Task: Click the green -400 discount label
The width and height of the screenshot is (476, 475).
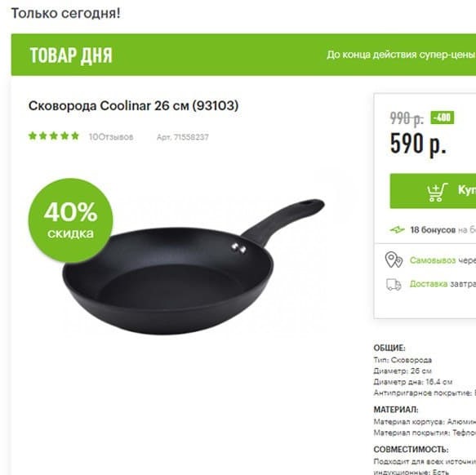Action: click(443, 118)
